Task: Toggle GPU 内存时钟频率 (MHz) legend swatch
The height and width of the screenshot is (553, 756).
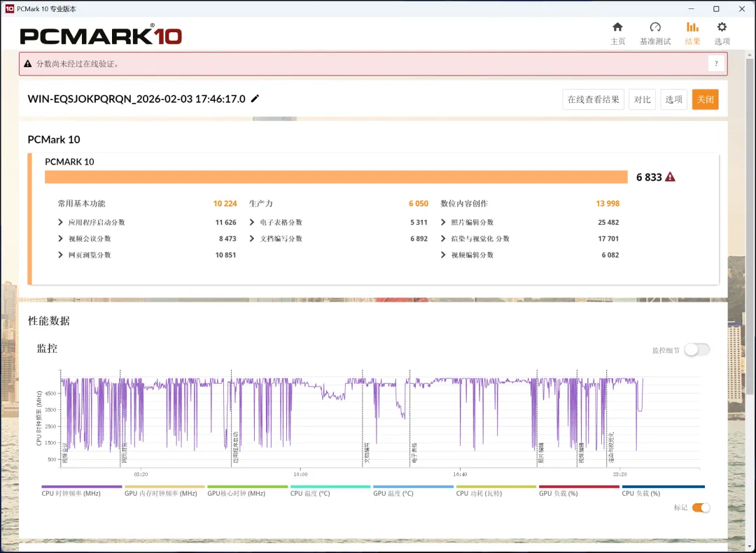Action: pos(164,486)
